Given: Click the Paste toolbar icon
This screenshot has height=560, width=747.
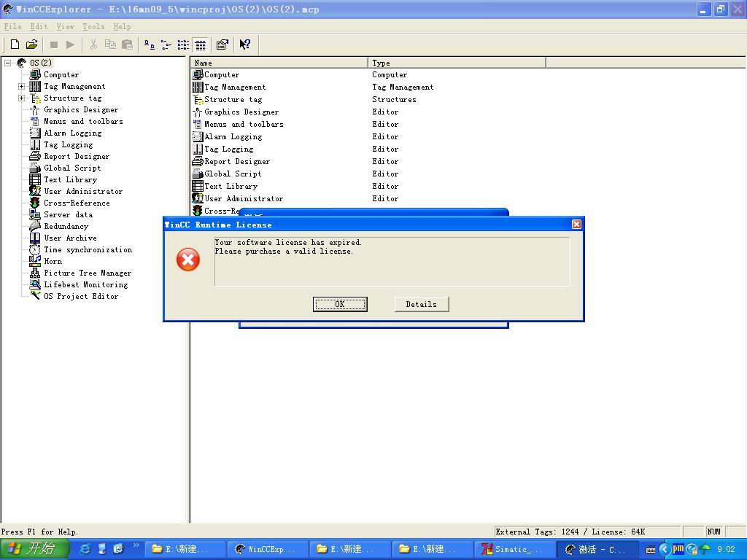Looking at the screenshot, I should click(x=127, y=44).
